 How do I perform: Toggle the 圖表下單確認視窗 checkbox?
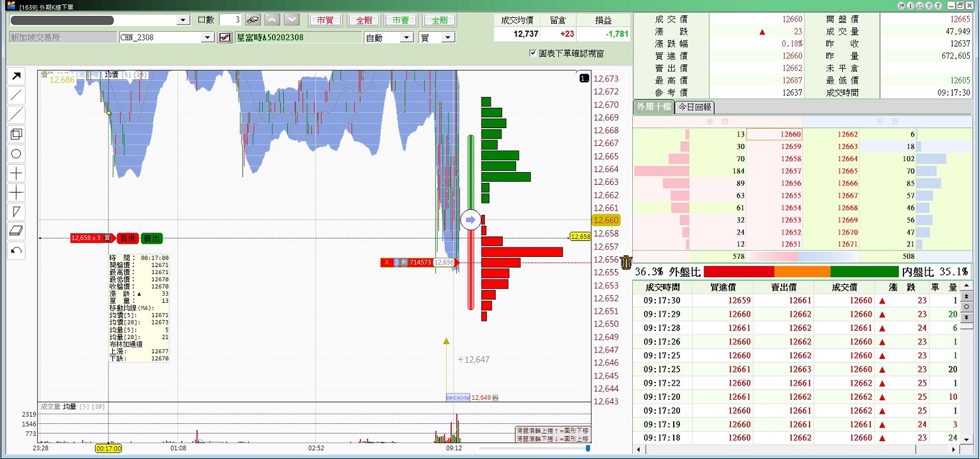tap(533, 54)
